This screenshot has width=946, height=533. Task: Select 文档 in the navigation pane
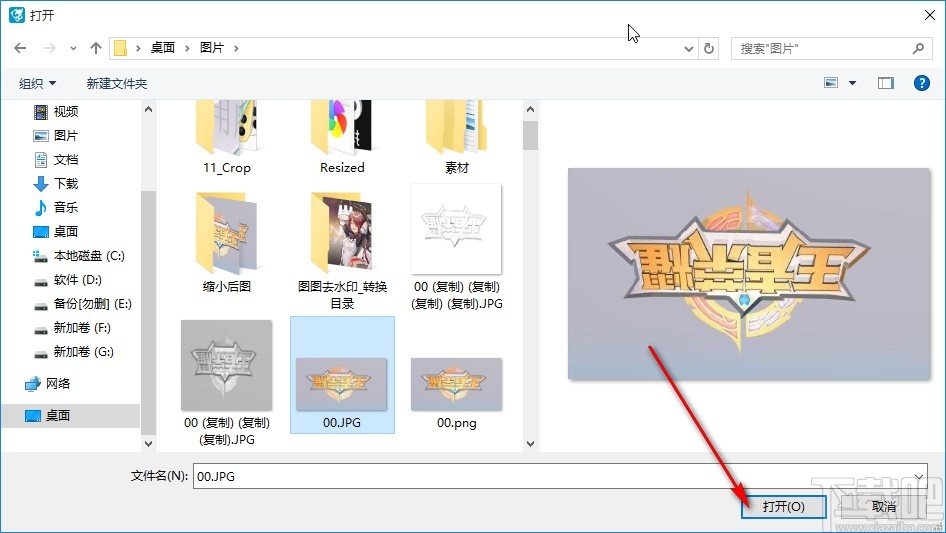(x=66, y=159)
